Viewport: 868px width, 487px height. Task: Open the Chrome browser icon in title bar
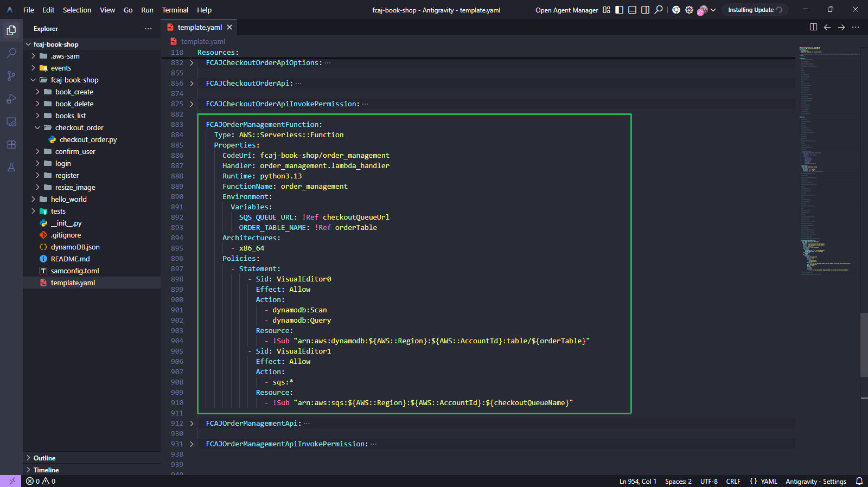[676, 10]
